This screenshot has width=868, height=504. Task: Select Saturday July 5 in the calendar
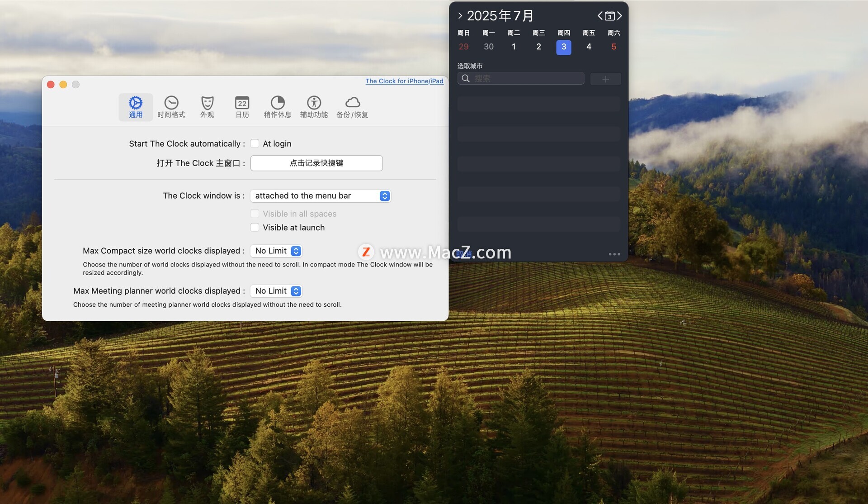614,47
